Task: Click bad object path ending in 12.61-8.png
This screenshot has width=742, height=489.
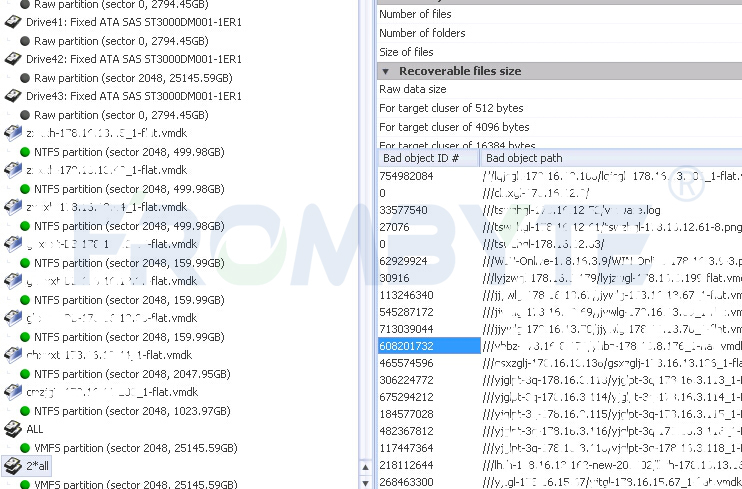Action: coord(612,227)
